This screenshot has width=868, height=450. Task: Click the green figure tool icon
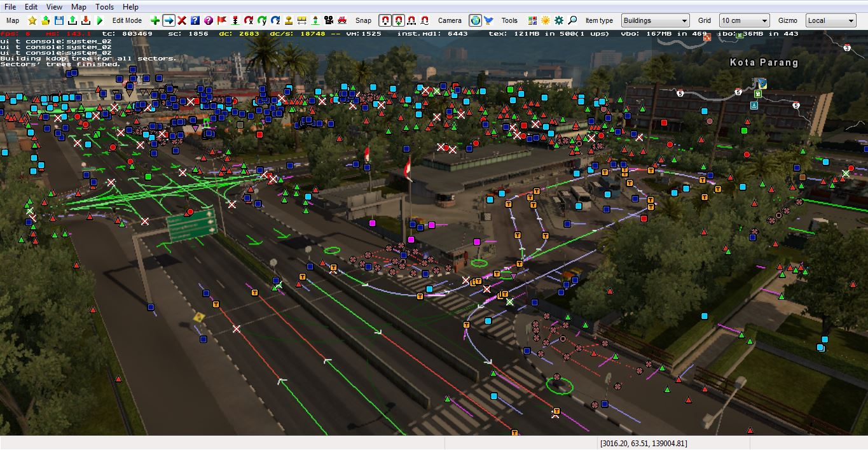click(x=315, y=20)
